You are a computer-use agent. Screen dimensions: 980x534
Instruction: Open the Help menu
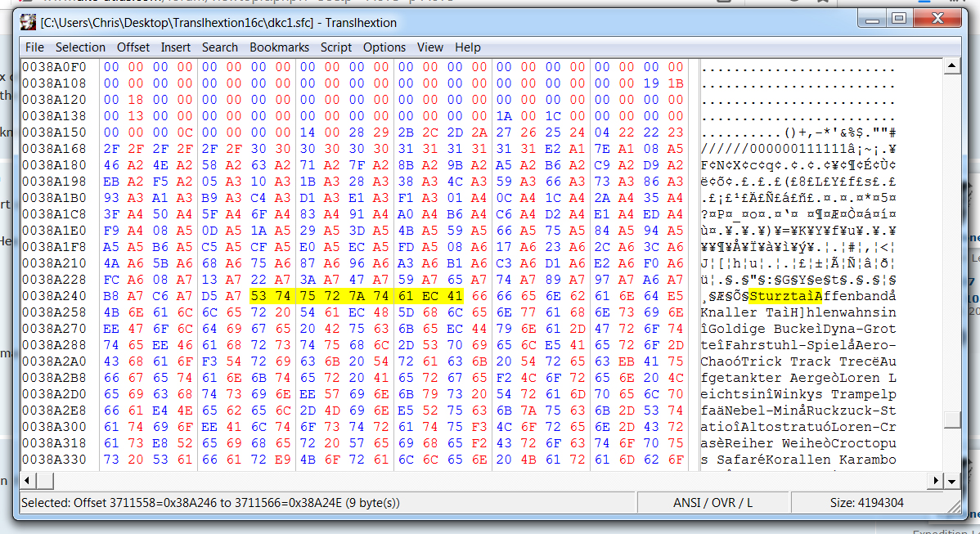point(468,47)
